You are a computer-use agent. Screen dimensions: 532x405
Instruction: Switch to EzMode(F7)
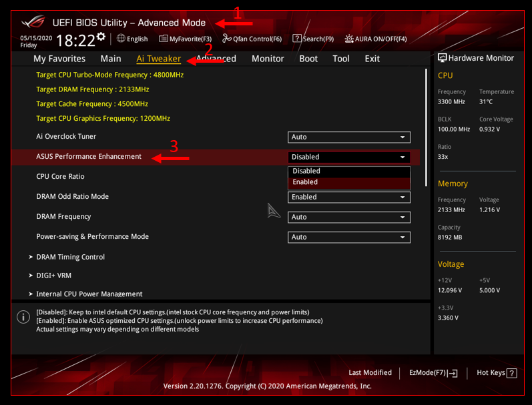coord(433,373)
